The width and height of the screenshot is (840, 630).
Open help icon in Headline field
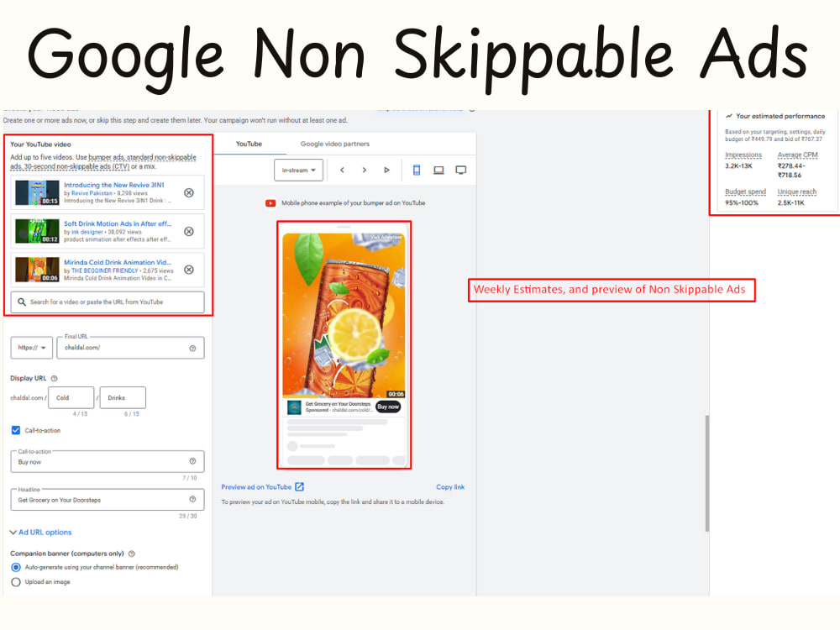[x=193, y=499]
